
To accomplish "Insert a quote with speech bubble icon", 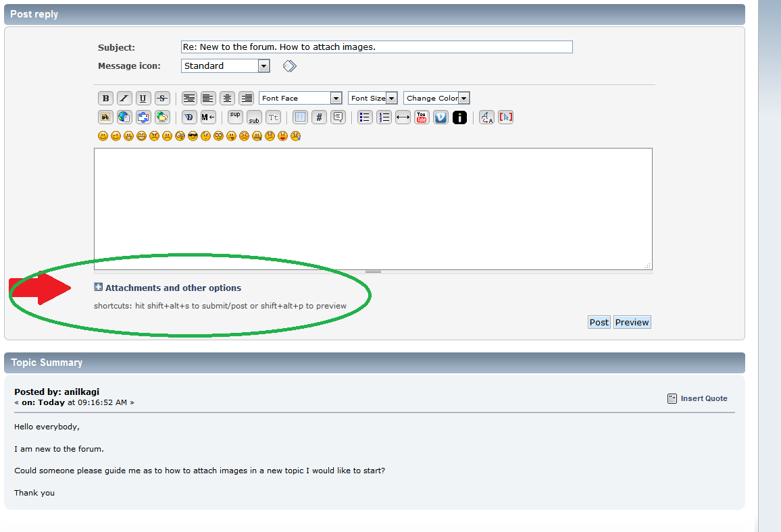I will (x=338, y=117).
